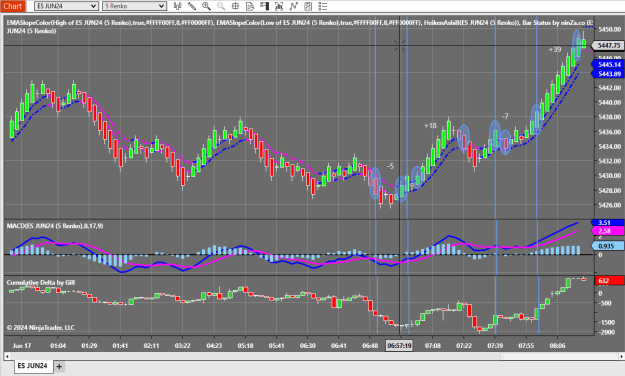Select the ES JUN24 bottom tab
This screenshot has width=625, height=376.
pos(33,366)
